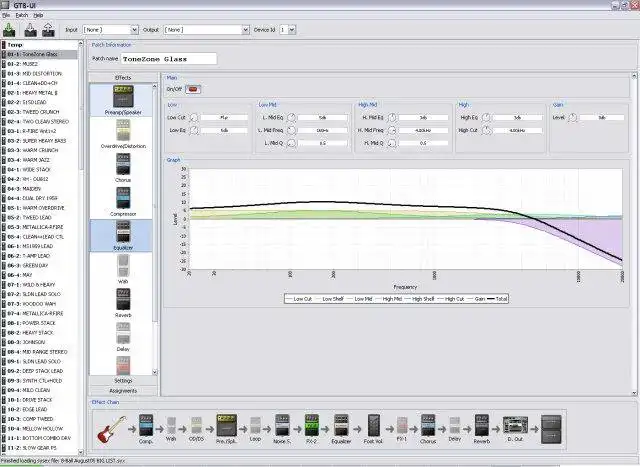Select patch 09-4: MILD CLEAN
The width and height of the screenshot is (640, 467).
[39, 390]
